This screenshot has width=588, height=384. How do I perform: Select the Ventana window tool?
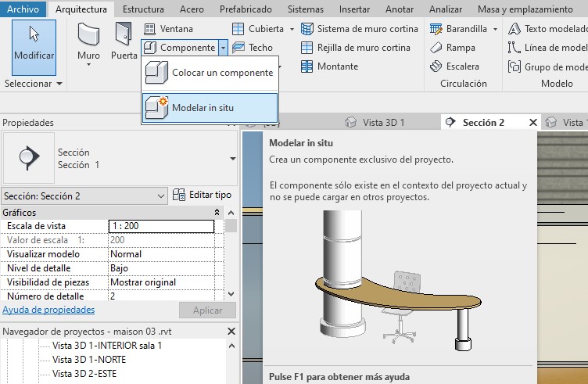(x=168, y=29)
